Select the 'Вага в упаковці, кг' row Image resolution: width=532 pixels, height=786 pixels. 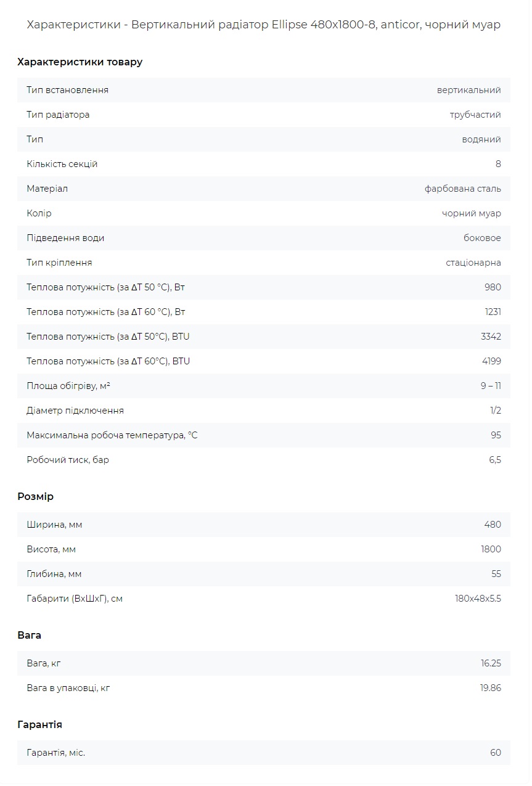[x=264, y=688]
